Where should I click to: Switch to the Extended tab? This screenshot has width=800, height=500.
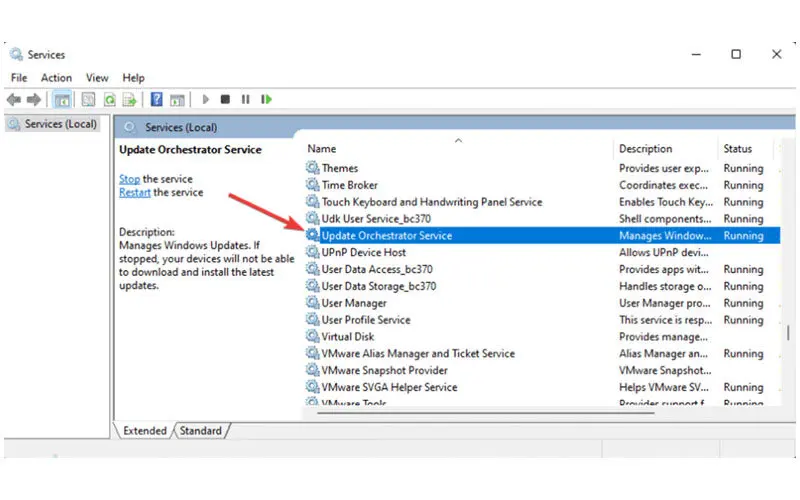(145, 431)
